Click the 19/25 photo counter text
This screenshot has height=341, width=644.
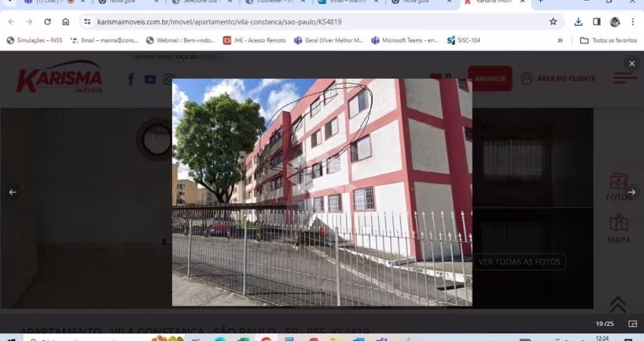tap(605, 324)
